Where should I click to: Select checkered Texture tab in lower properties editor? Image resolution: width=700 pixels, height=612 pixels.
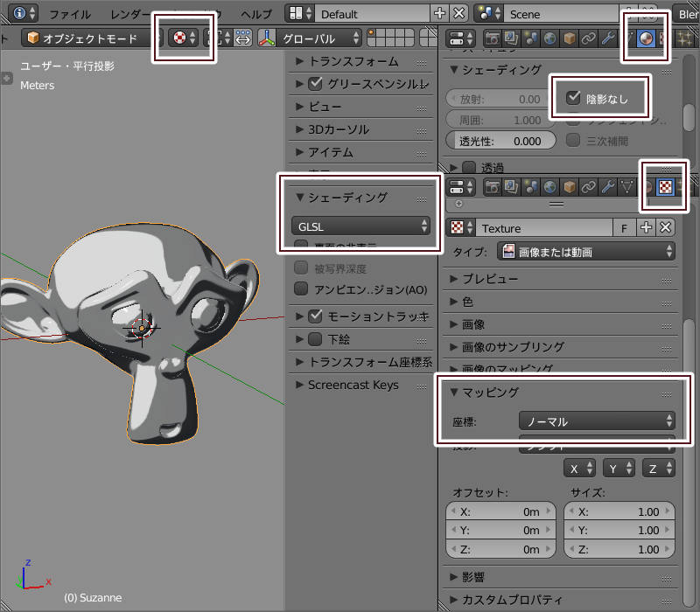(665, 187)
